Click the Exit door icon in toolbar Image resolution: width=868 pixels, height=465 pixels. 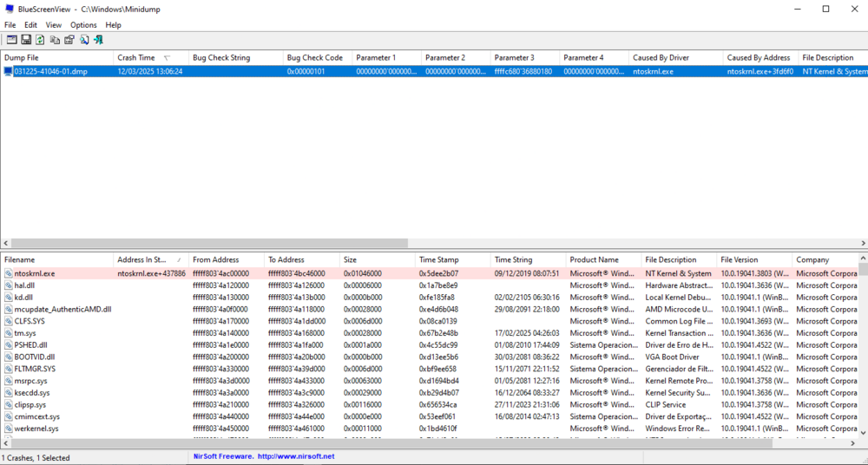click(x=98, y=40)
